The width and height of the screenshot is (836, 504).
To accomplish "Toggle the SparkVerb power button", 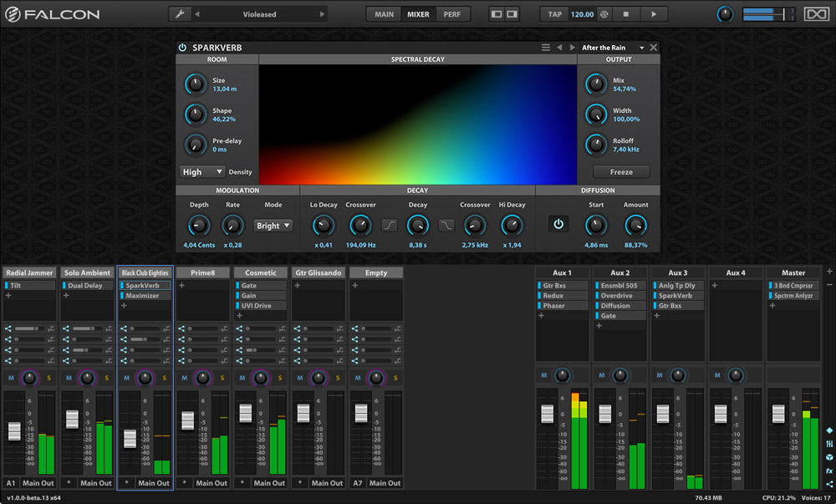I will (183, 48).
